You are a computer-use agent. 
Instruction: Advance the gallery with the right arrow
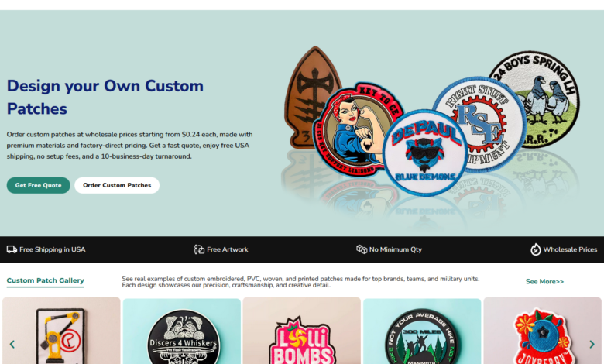tap(592, 344)
